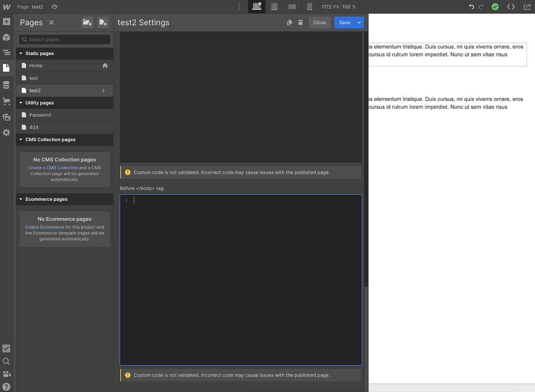Select the test2 page row
The height and width of the screenshot is (392, 535).
[x=65, y=90]
